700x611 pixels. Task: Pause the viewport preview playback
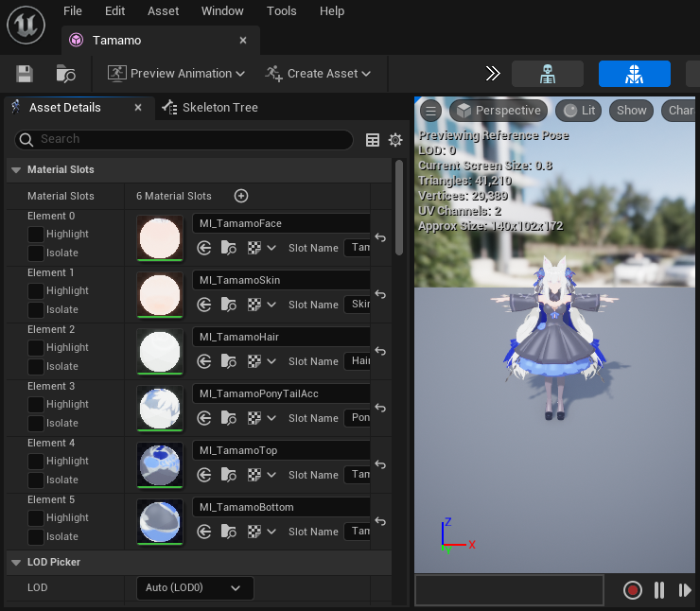[x=659, y=590]
